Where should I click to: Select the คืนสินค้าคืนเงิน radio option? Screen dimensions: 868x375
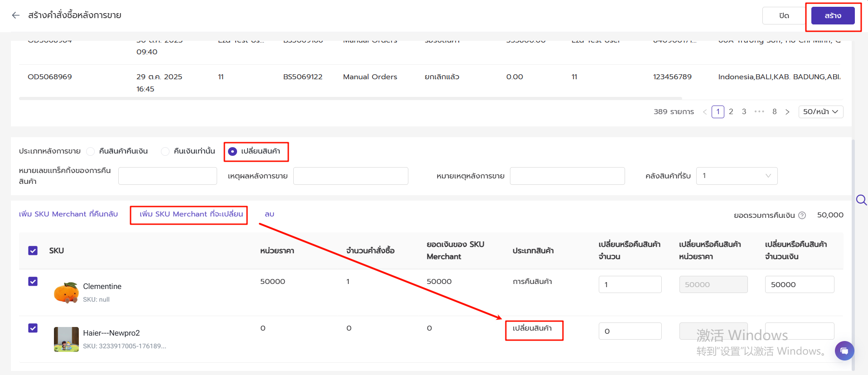tap(91, 151)
